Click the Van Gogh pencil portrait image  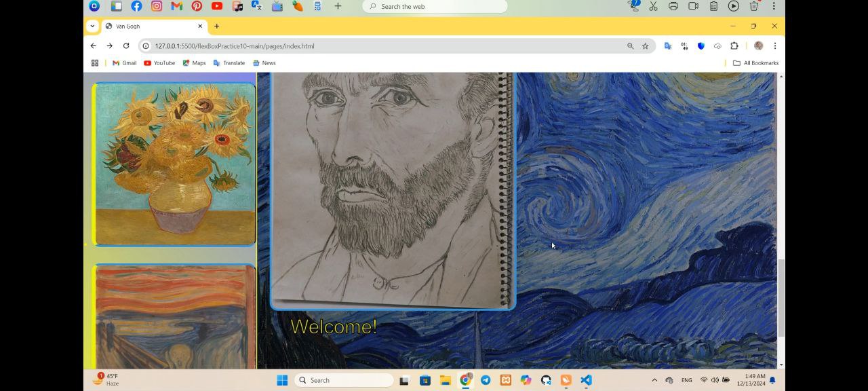[393, 191]
